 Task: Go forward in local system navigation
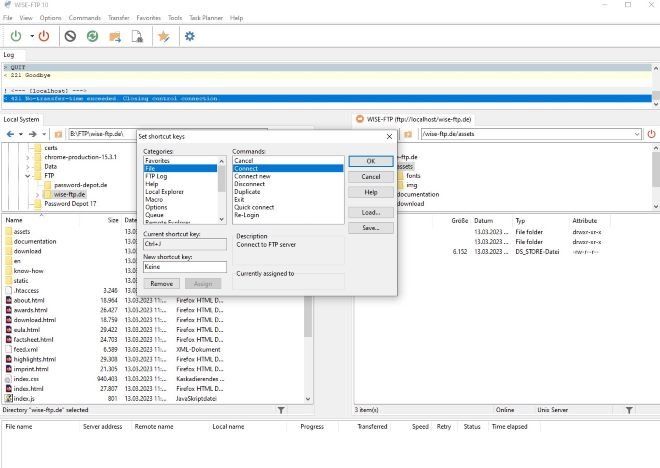coord(32,134)
